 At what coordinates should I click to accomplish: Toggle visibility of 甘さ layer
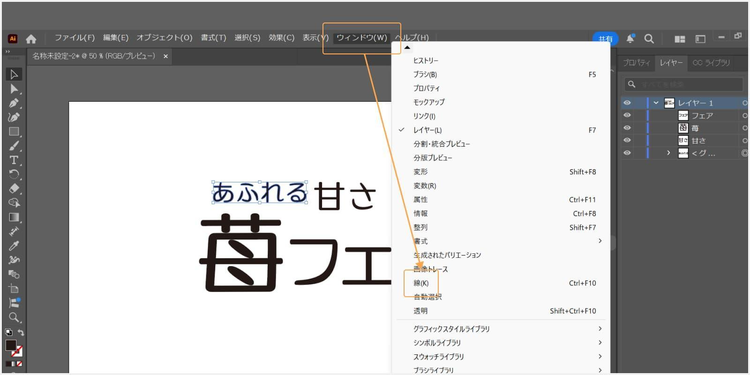click(627, 140)
